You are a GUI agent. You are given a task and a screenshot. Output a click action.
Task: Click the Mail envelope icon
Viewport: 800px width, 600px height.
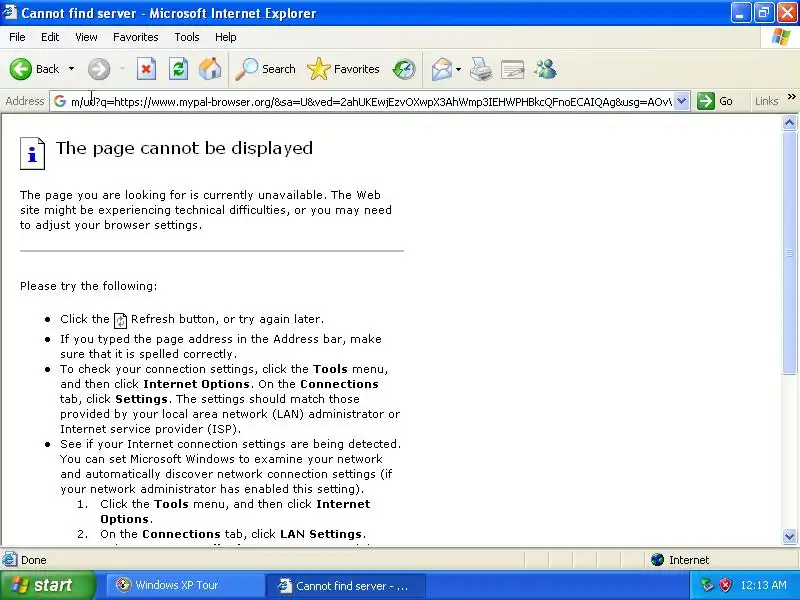[x=441, y=69]
